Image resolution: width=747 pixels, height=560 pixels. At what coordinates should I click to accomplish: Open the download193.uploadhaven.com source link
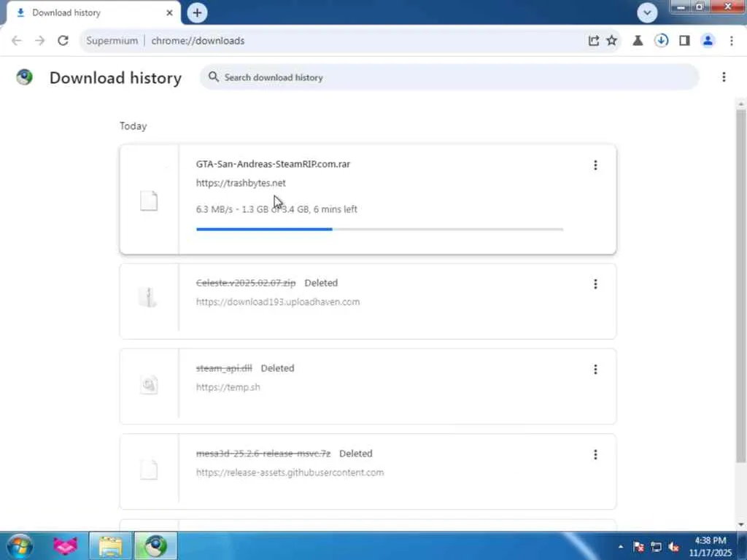click(x=278, y=302)
